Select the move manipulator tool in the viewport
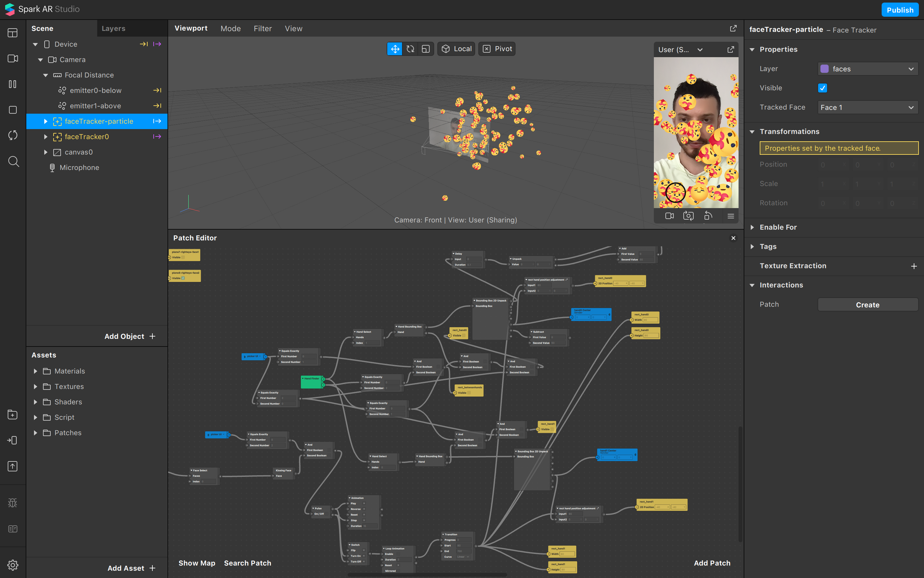This screenshot has width=924, height=578. [x=395, y=49]
